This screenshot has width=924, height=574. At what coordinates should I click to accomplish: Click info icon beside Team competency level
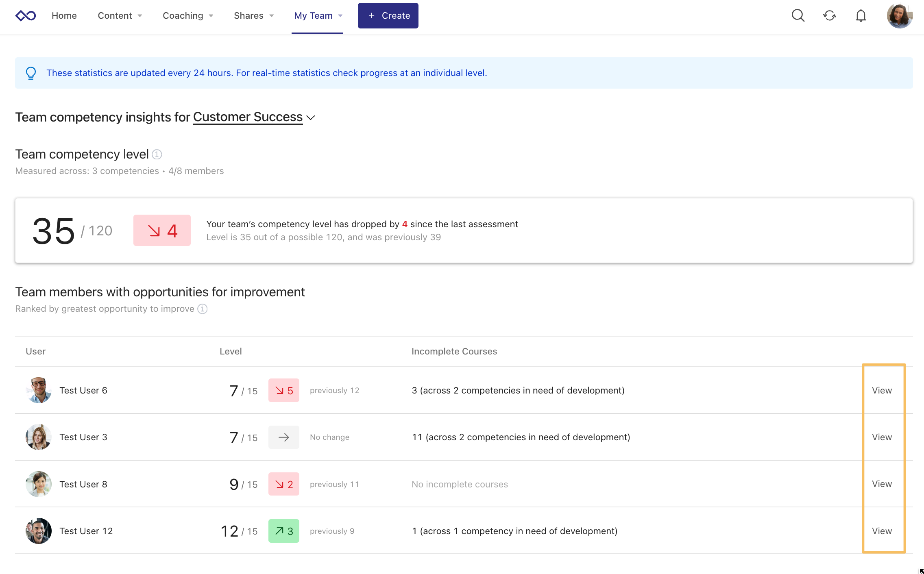(157, 154)
